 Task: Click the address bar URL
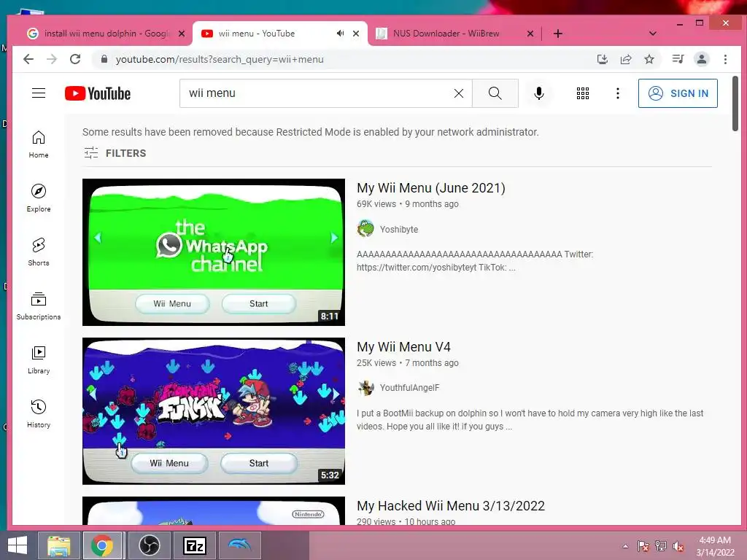[x=220, y=59]
